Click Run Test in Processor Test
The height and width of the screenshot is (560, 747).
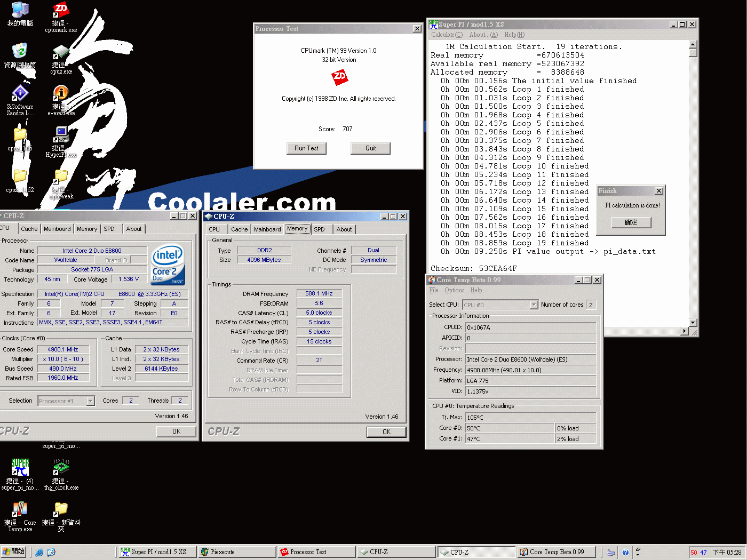coord(306,148)
